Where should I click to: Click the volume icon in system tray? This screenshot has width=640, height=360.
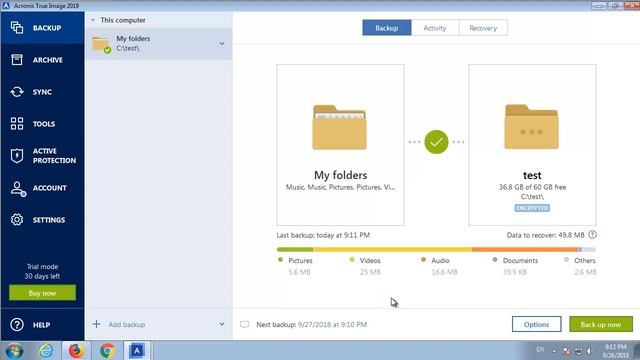click(590, 351)
